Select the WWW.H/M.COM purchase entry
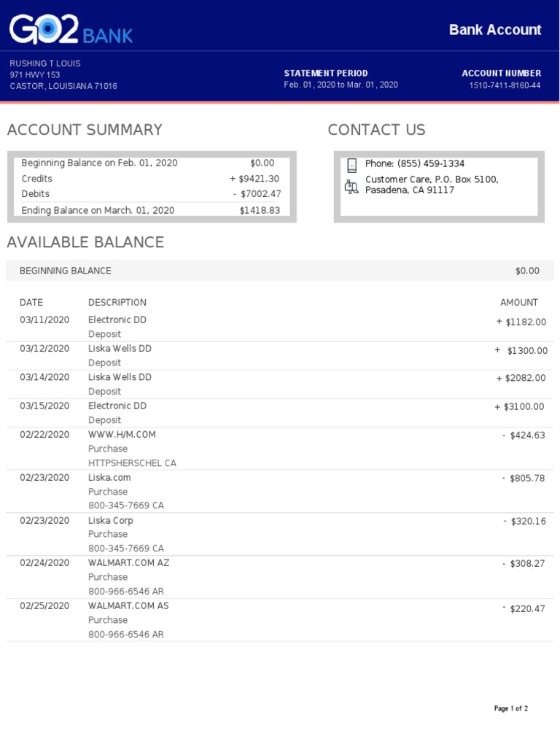Viewport: 560px width, 747px height. point(122,435)
